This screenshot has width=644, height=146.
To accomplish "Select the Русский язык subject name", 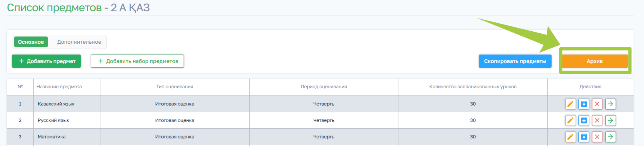I will (x=54, y=120).
